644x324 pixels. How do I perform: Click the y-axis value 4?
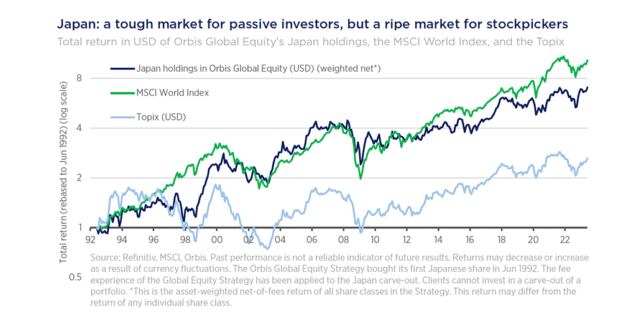tap(80, 128)
